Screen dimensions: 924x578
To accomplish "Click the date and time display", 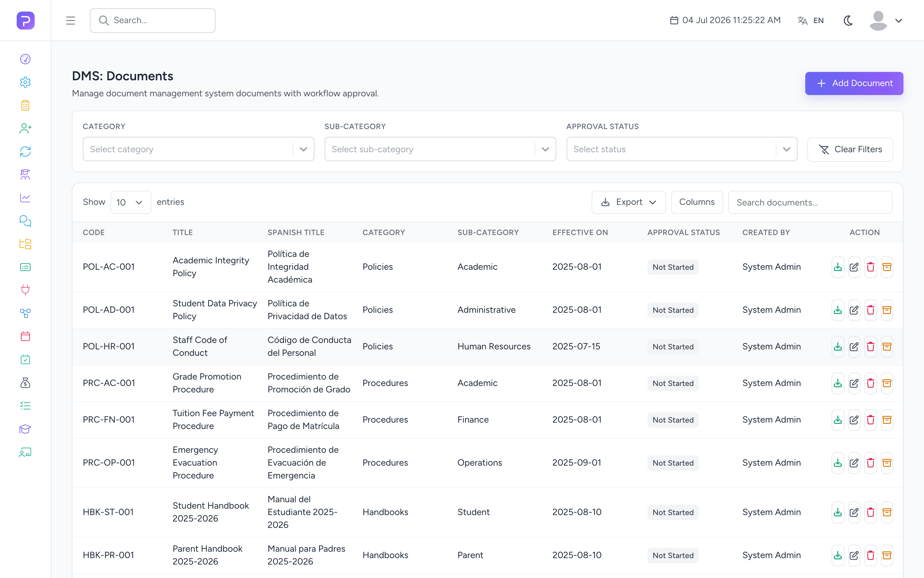I will (725, 20).
